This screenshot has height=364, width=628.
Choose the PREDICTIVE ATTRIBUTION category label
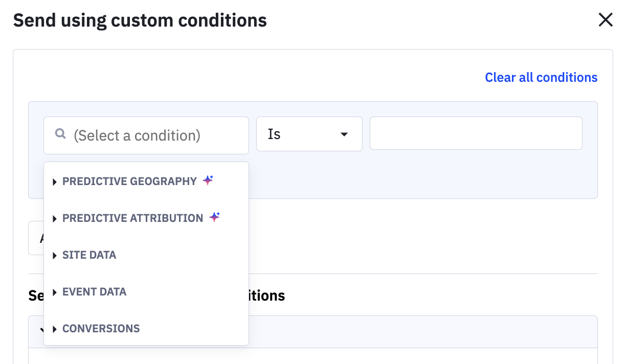(x=132, y=218)
